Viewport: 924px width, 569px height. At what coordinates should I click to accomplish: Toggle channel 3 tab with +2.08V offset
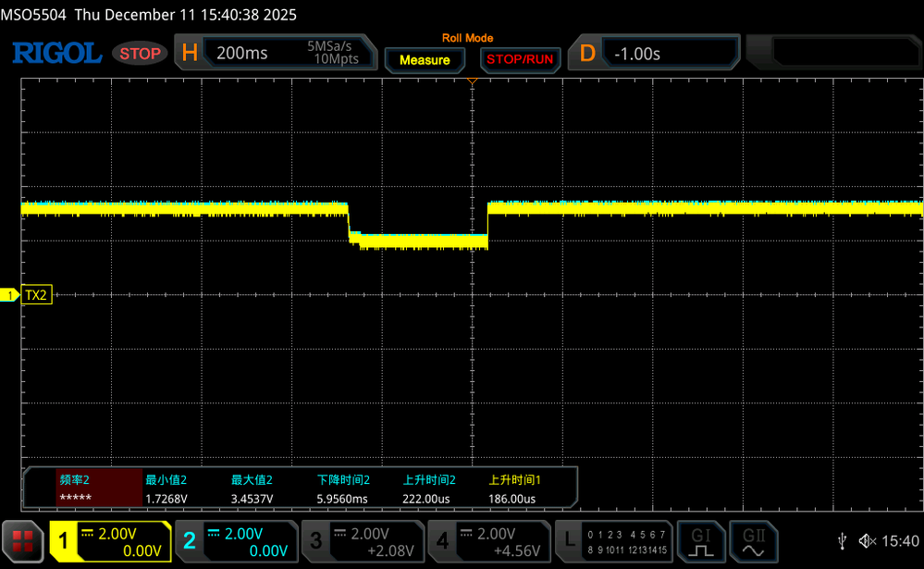point(363,541)
